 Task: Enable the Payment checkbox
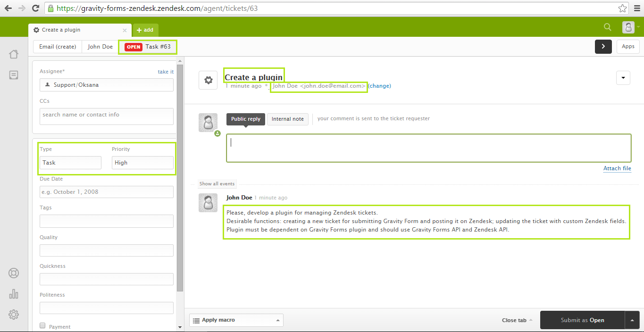[42, 325]
